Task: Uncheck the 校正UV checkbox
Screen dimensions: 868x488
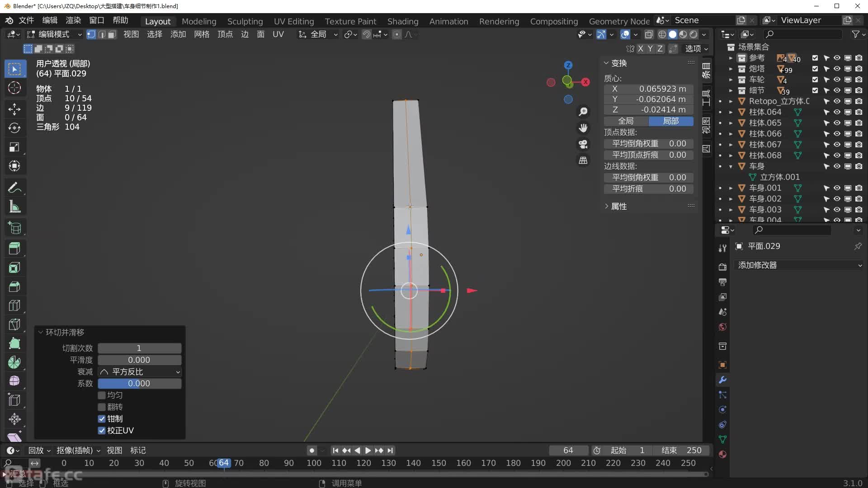Action: tap(102, 431)
